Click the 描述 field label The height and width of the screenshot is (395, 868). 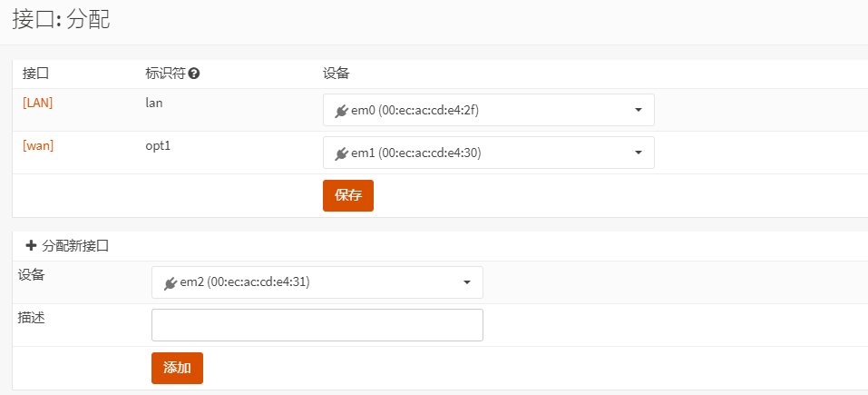[31, 318]
